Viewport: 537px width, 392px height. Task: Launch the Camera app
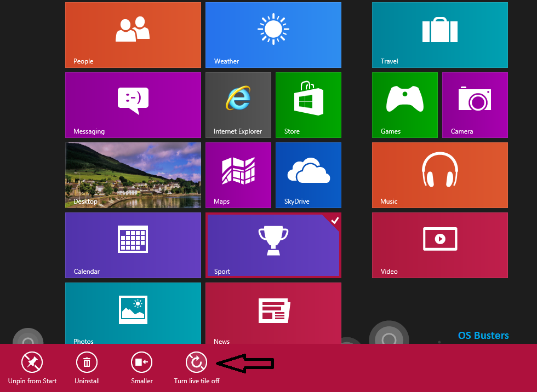(x=475, y=105)
